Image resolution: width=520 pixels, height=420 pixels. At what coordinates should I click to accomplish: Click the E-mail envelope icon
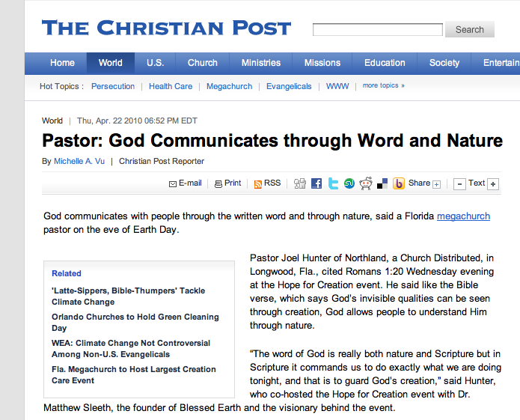click(x=172, y=183)
